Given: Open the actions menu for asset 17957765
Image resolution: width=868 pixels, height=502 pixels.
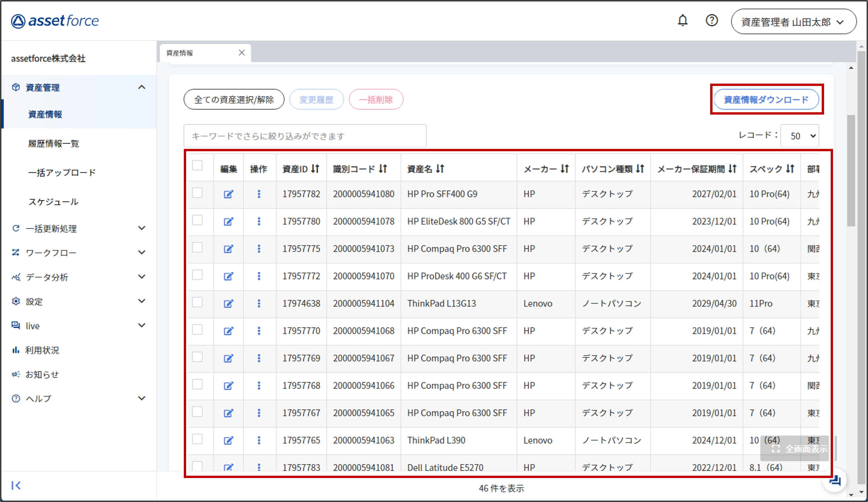Looking at the screenshot, I should pyautogui.click(x=259, y=440).
